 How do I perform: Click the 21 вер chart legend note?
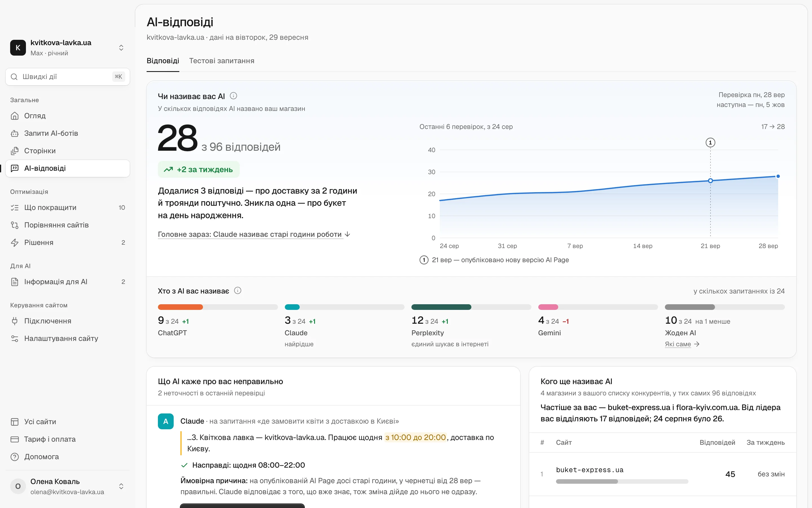click(494, 260)
